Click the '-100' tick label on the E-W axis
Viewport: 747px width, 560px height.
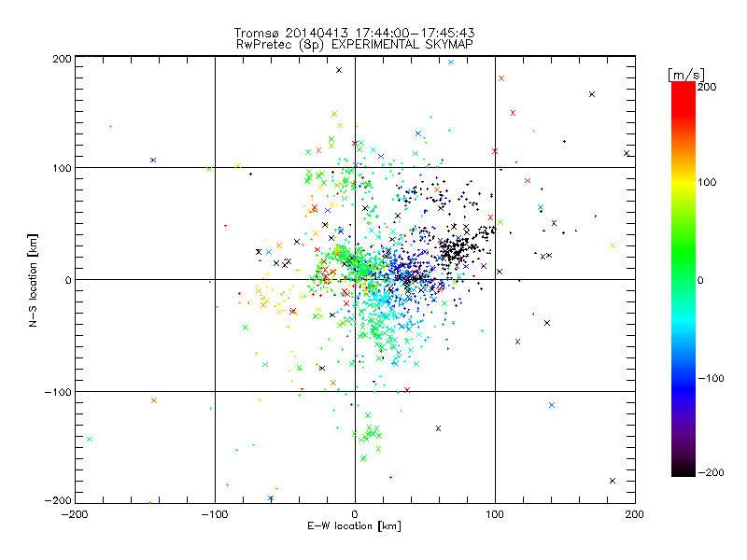tap(215, 514)
